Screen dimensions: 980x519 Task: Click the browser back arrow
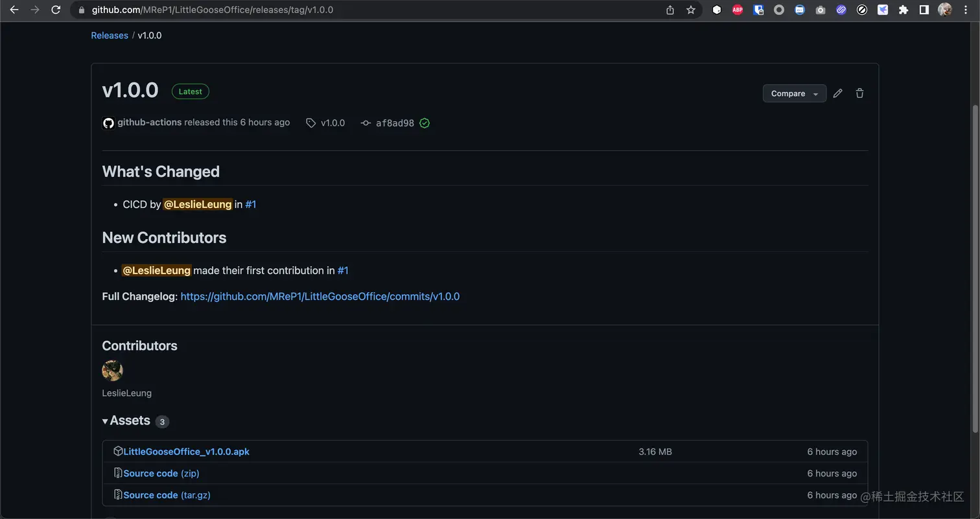coord(14,10)
